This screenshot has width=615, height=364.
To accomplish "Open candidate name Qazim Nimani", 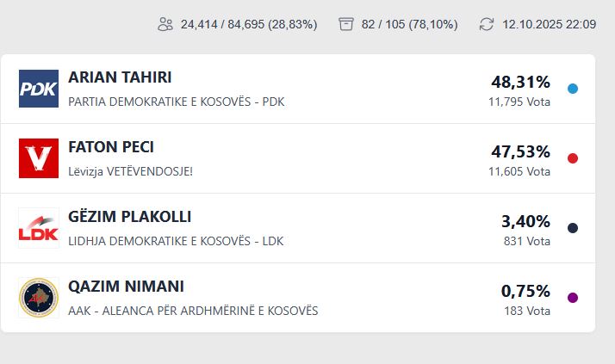I will click(x=126, y=287).
